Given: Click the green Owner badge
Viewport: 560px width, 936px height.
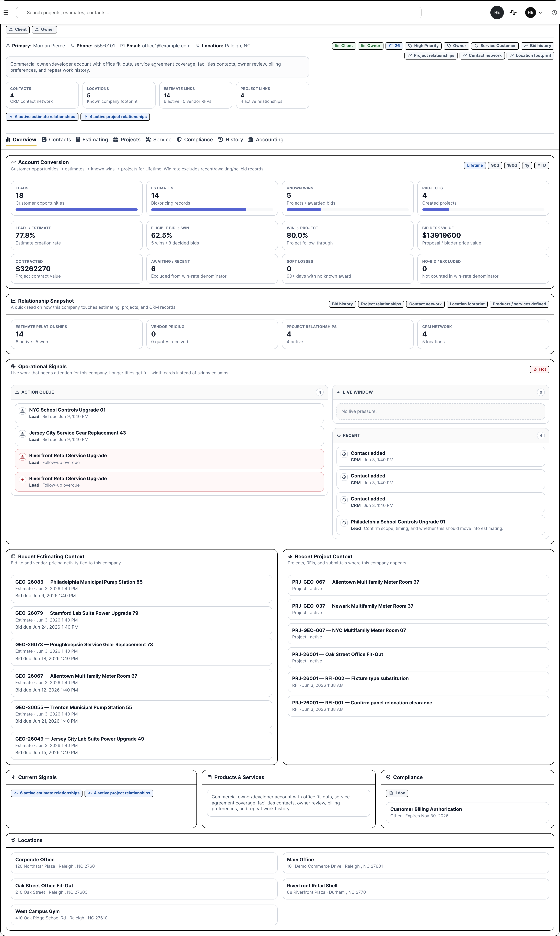Looking at the screenshot, I should (x=371, y=46).
